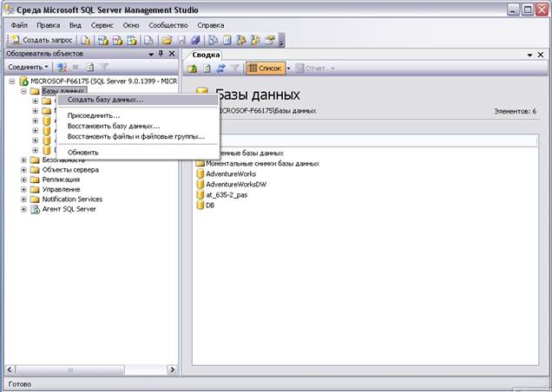
Task: Expand the Объекты сервера tree node
Action: (x=23, y=169)
